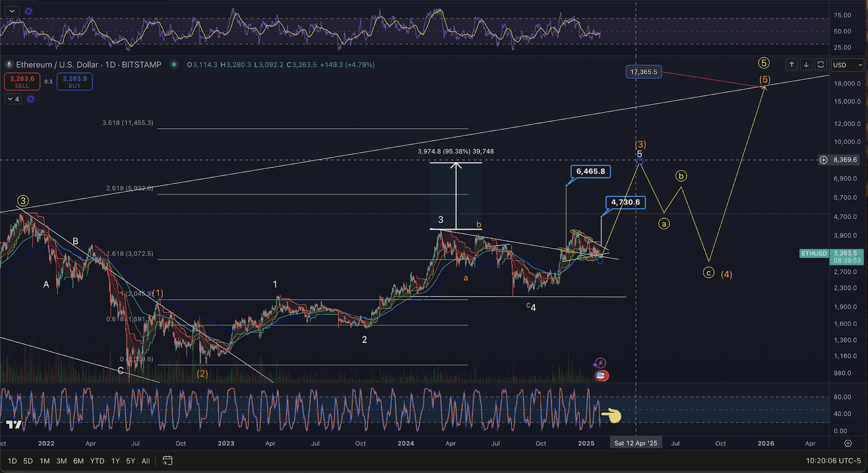Image resolution: width=868 pixels, height=473 pixels.
Task: Click the 8,369.6 crosshair price label
Action: 845,160
